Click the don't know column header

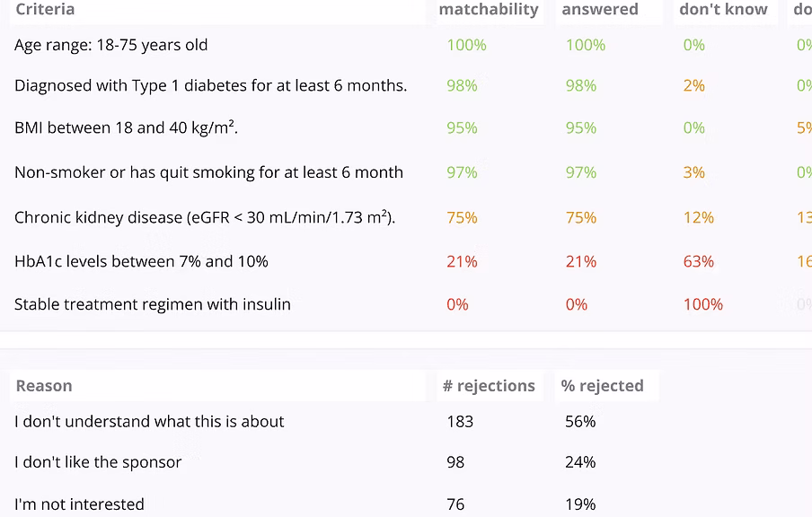723,10
